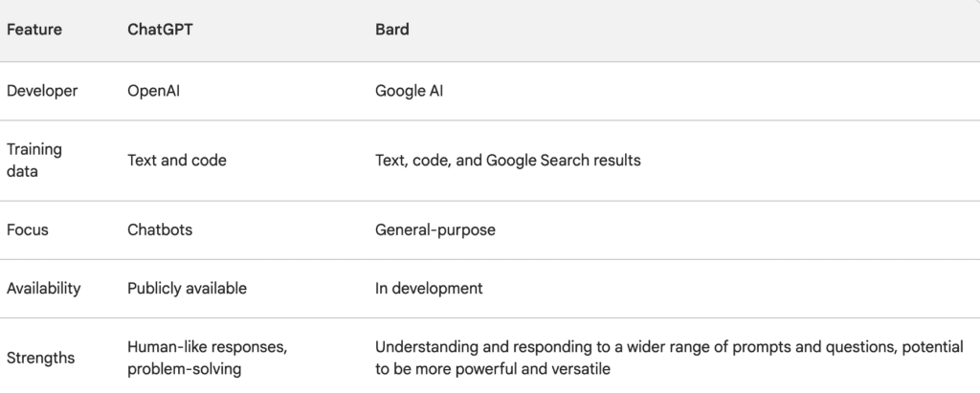This screenshot has width=980, height=393.
Task: Click the 'Text and code' cell
Action: click(x=177, y=161)
